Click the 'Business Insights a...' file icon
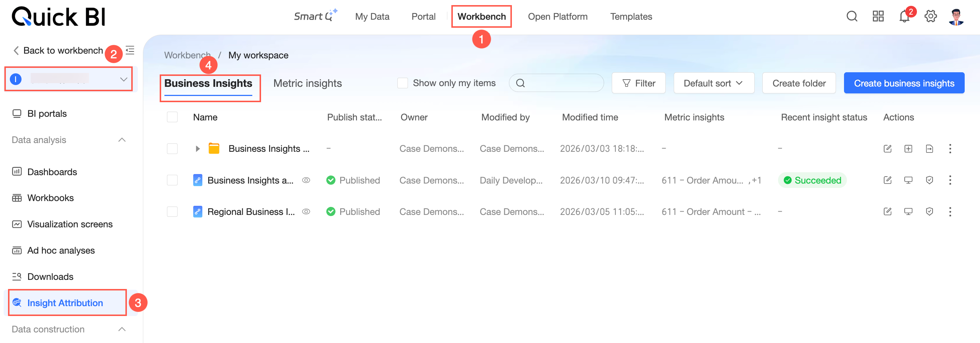Image resolution: width=980 pixels, height=343 pixels. click(198, 180)
